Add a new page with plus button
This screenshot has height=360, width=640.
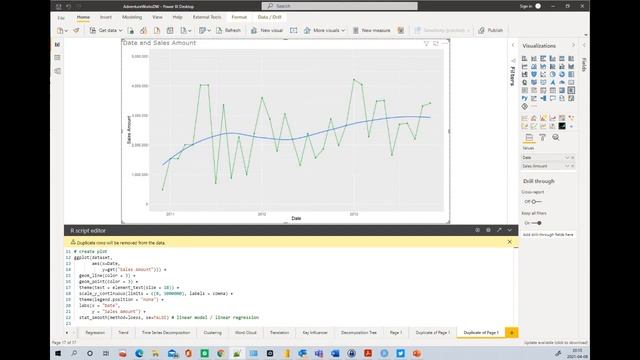(511, 333)
